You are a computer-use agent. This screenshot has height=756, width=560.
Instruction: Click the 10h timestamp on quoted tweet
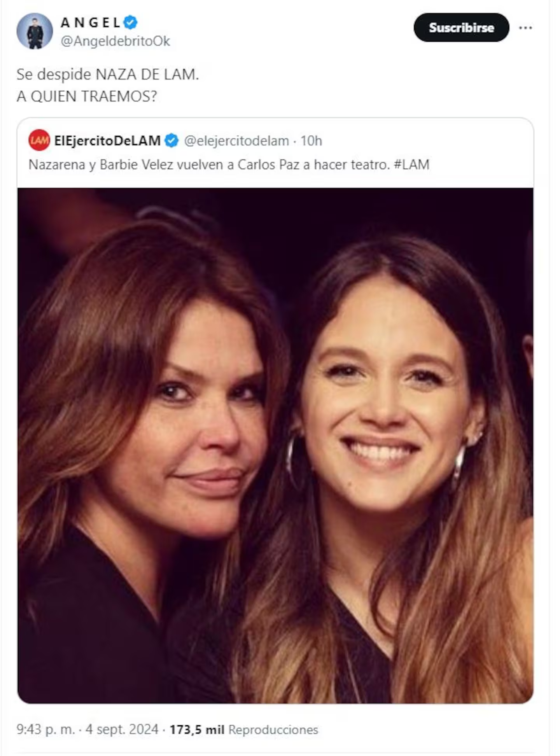click(311, 141)
